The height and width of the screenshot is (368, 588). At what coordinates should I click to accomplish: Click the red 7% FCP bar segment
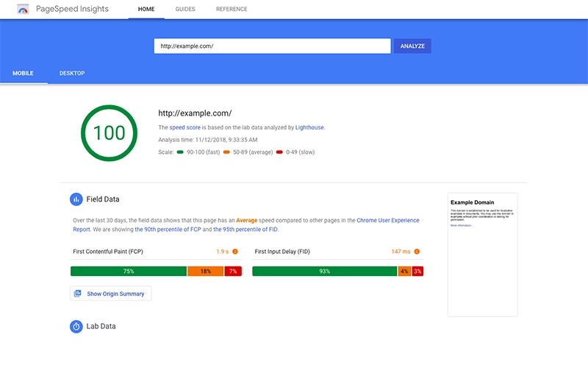pyautogui.click(x=233, y=271)
